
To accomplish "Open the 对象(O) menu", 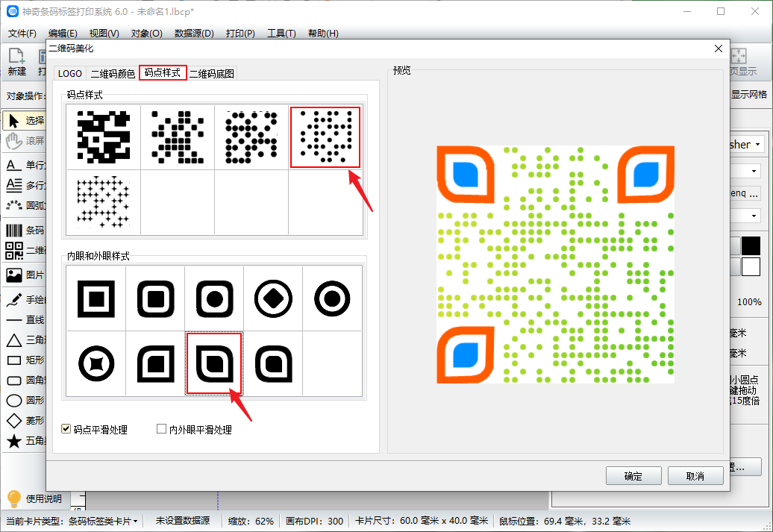I will (146, 33).
